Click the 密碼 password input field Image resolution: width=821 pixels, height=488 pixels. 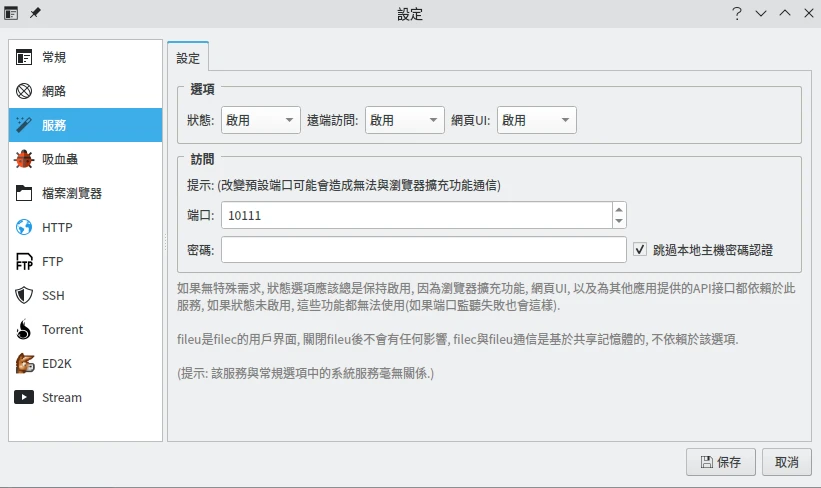pos(424,250)
